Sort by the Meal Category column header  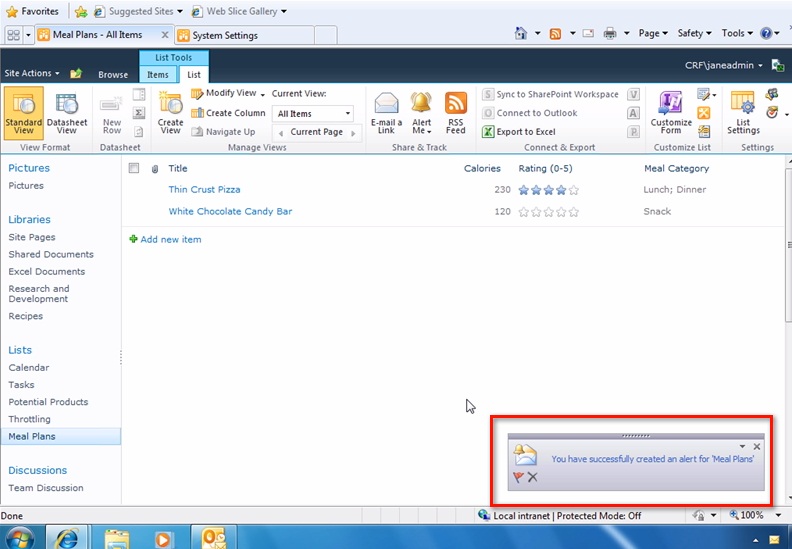point(676,169)
